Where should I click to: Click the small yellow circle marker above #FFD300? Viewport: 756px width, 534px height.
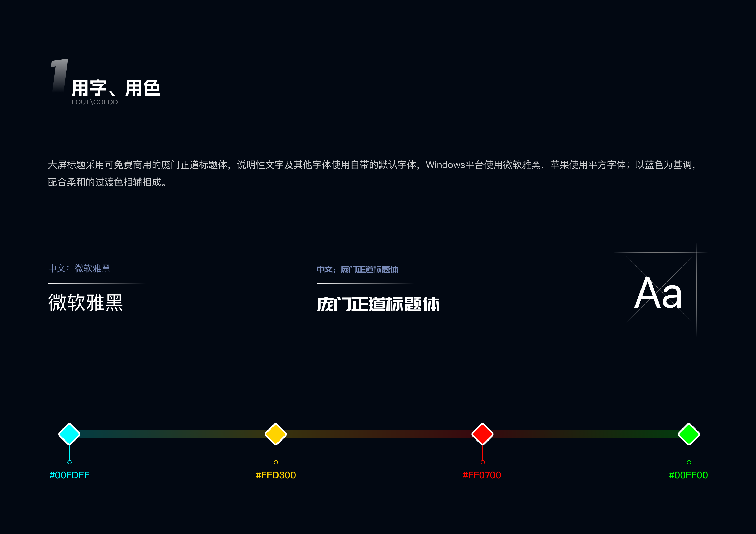click(x=276, y=462)
